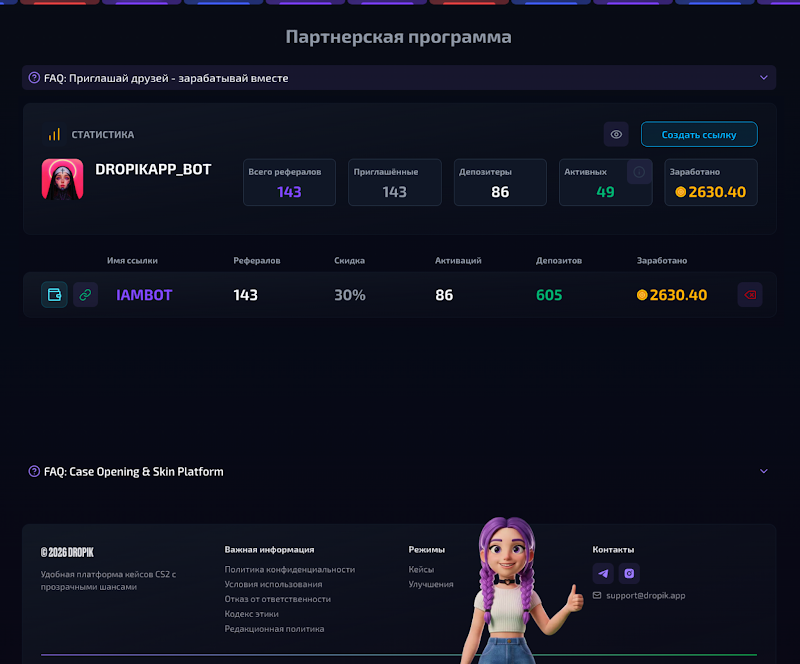Toggle the eye visibility button in Статистика
This screenshot has width=800, height=664.
tap(616, 134)
